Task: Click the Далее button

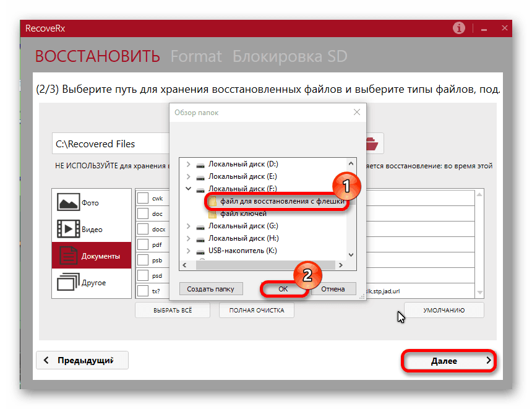Action: (x=448, y=360)
